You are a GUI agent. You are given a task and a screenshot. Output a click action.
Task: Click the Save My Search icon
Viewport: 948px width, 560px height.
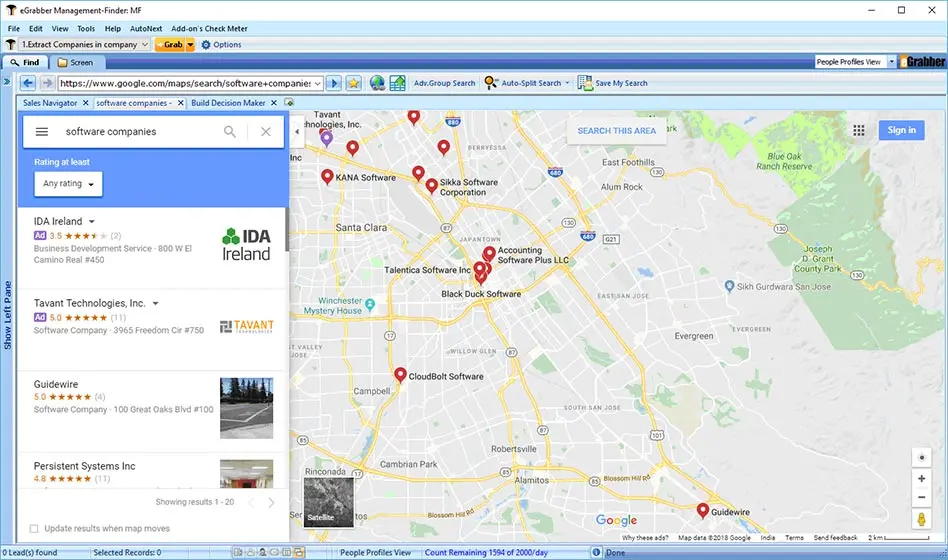click(x=585, y=83)
